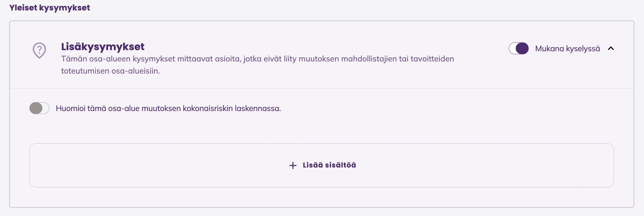Click the description starting with Tämän osa-alueen

tap(258, 65)
